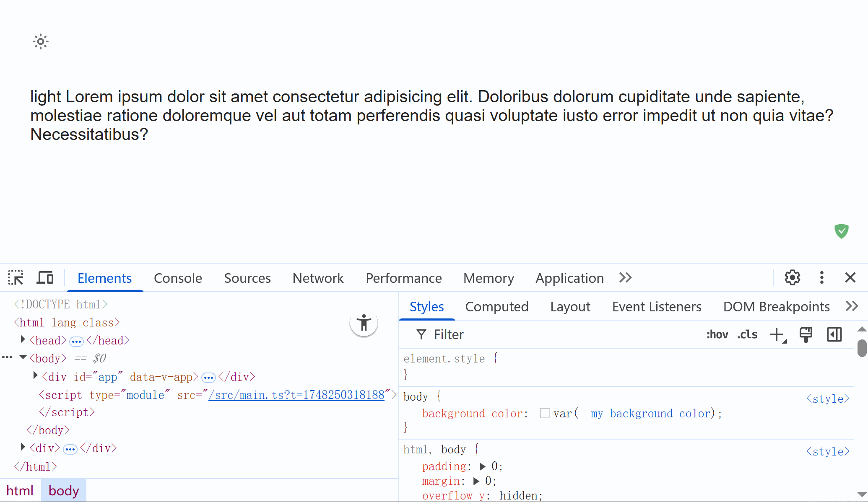Click the styles pane scroll down arrow

[862, 494]
